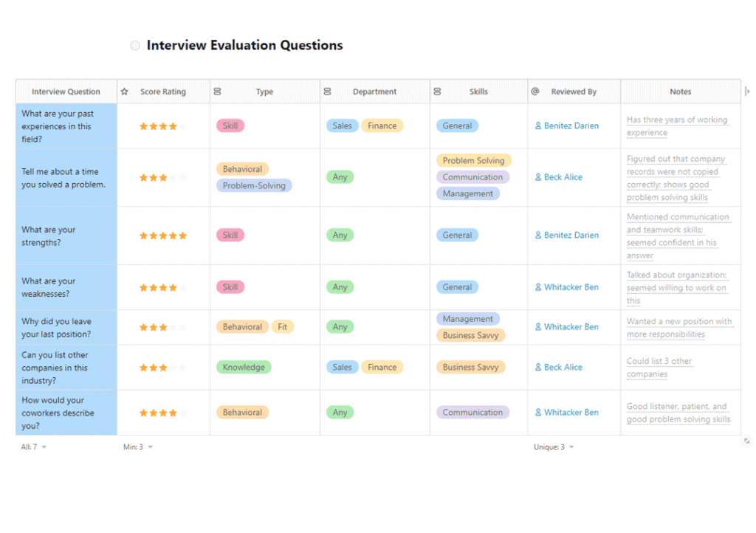The height and width of the screenshot is (533, 756).
Task: Set fourth star for 'Why did you leave' row
Action: point(173,327)
